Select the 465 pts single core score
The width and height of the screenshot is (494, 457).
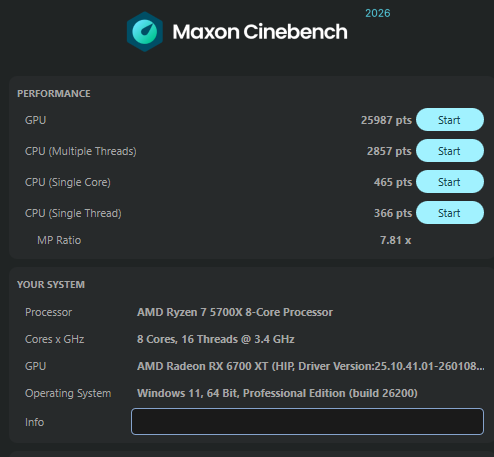tap(393, 182)
